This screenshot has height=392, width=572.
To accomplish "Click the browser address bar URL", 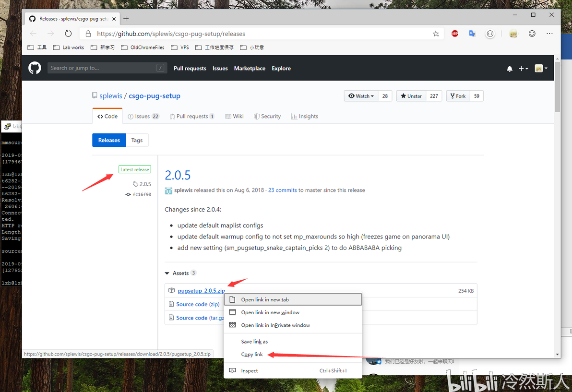I will coord(171,34).
